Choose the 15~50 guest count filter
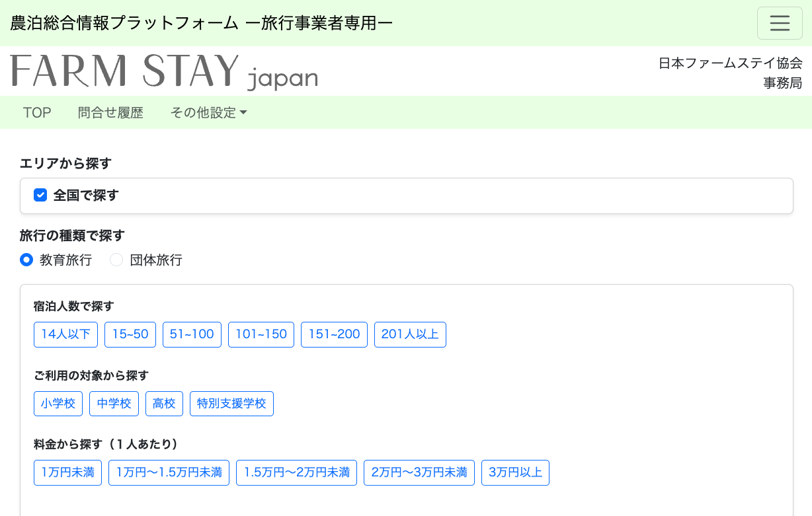The image size is (812, 516). point(130,334)
